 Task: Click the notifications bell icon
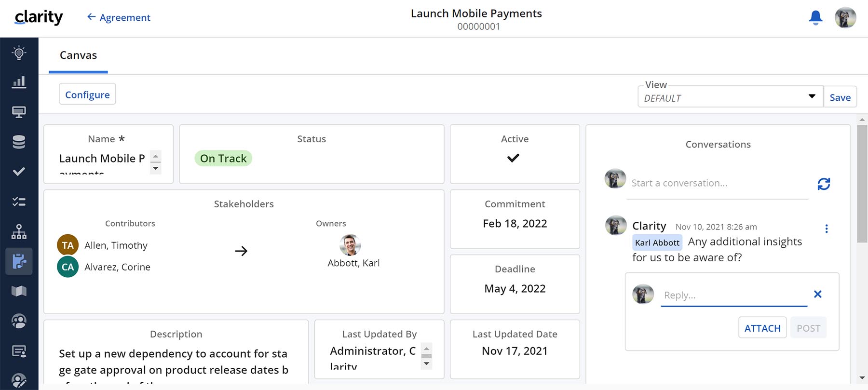pos(815,18)
